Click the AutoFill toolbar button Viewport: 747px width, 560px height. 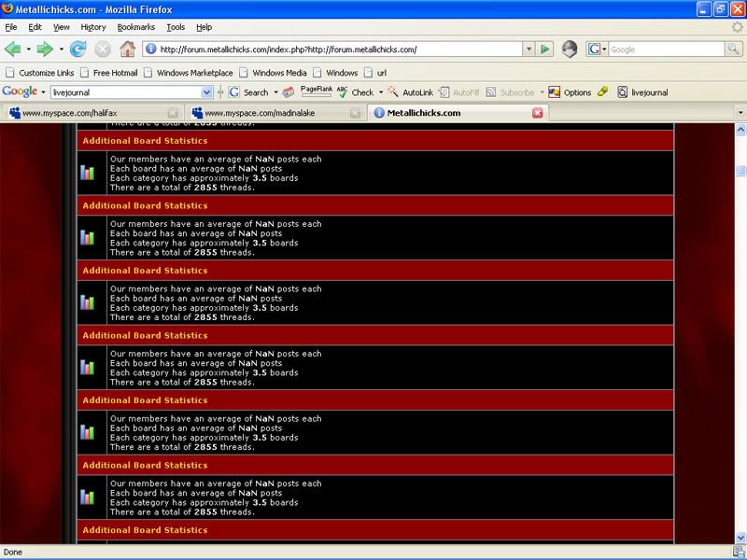[458, 92]
